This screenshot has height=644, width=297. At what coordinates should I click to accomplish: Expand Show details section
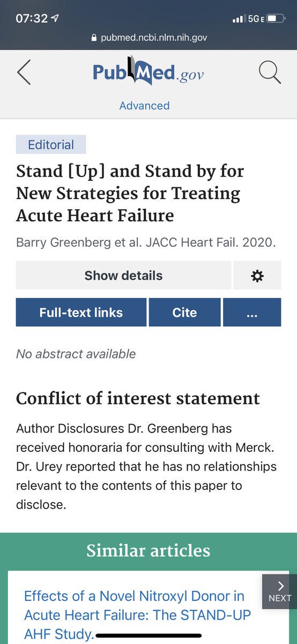(123, 276)
